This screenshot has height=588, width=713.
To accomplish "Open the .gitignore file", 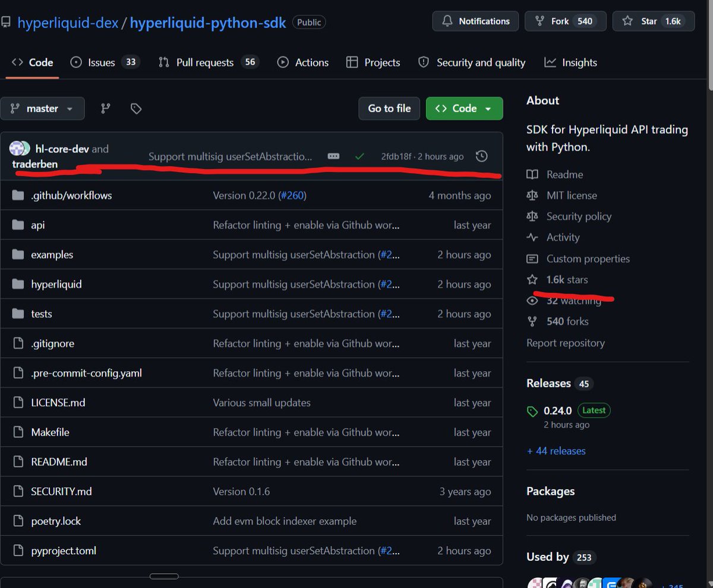I will coord(53,343).
